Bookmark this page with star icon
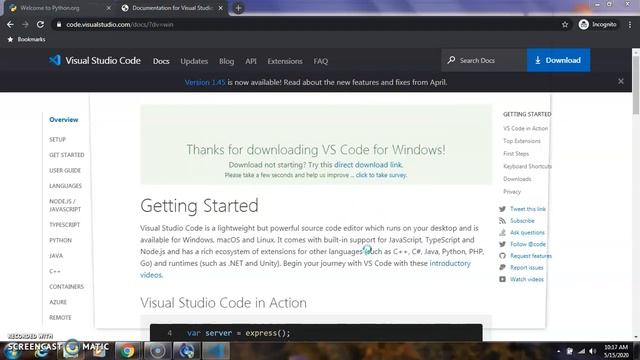Viewport: 640px width, 360px height. click(x=565, y=24)
